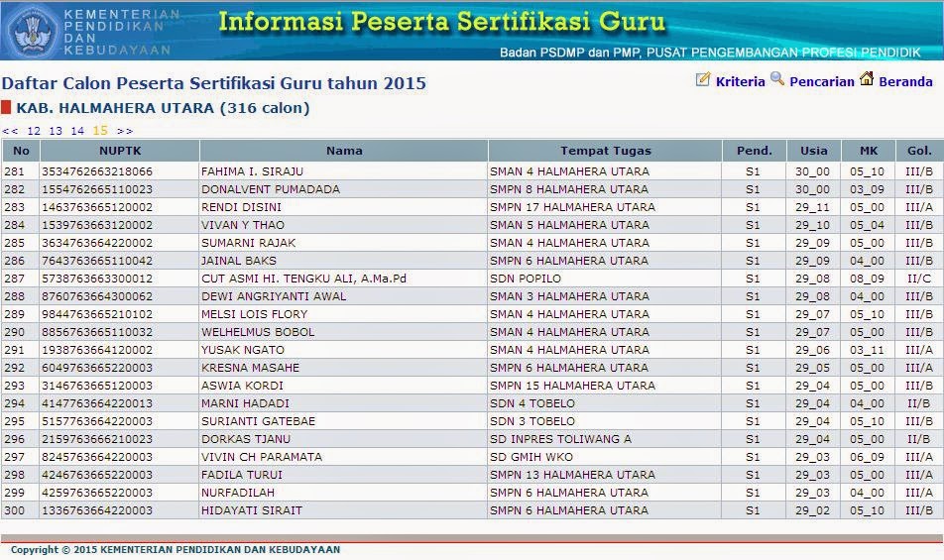
Task: Go to next pages with >> link
Action: tap(125, 131)
